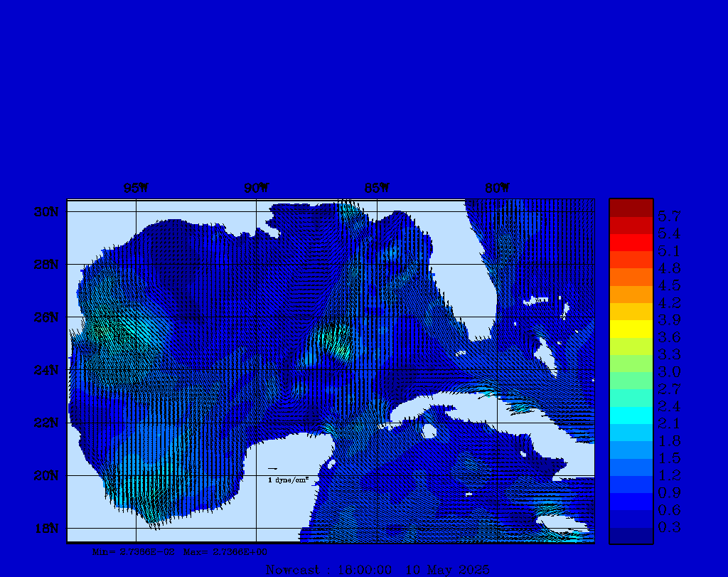The height and width of the screenshot is (577, 728).
Task: Click the reference arrow above dyne/cm² label
Action: (272, 469)
